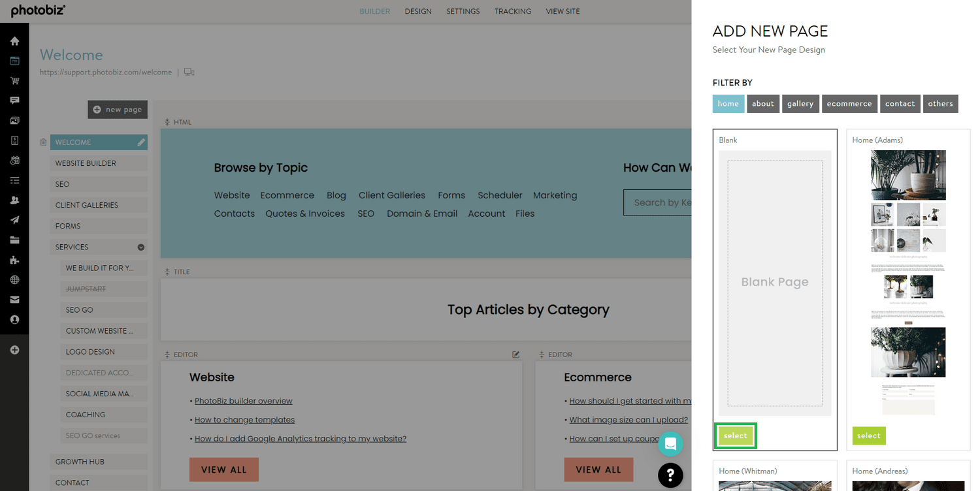Open the scheduler calendar icon
Image resolution: width=980 pixels, height=491 pixels.
pos(14,161)
